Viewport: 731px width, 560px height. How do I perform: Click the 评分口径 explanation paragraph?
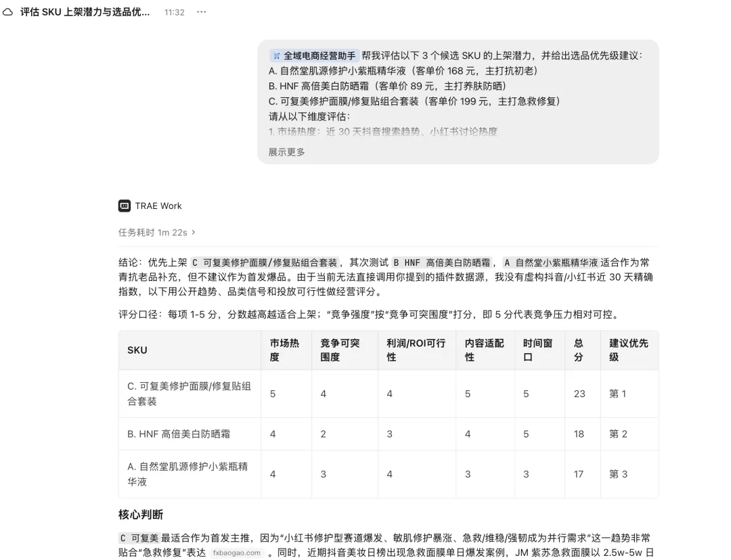click(x=370, y=314)
